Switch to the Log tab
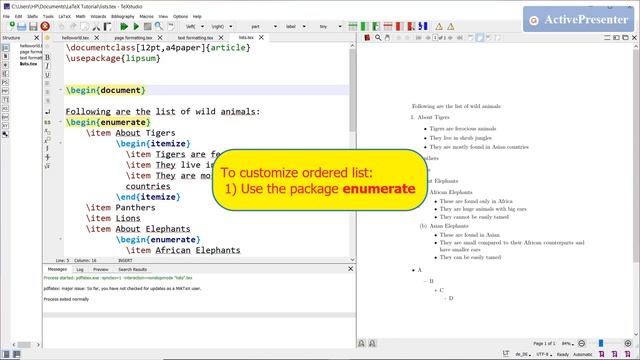The image size is (640, 360). pyautogui.click(x=80, y=269)
